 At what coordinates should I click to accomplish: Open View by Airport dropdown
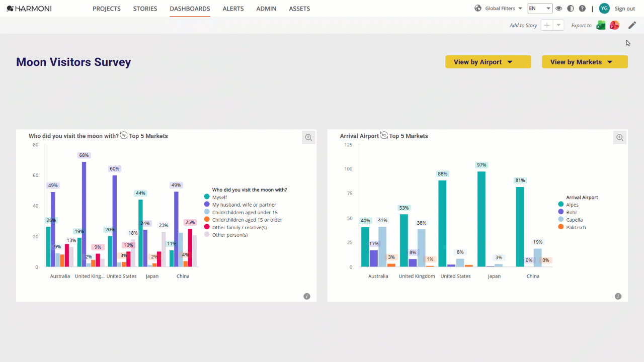pyautogui.click(x=488, y=62)
